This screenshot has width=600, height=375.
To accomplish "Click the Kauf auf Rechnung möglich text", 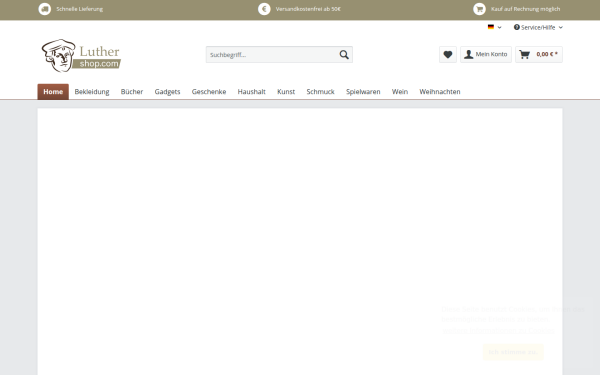I will click(525, 9).
